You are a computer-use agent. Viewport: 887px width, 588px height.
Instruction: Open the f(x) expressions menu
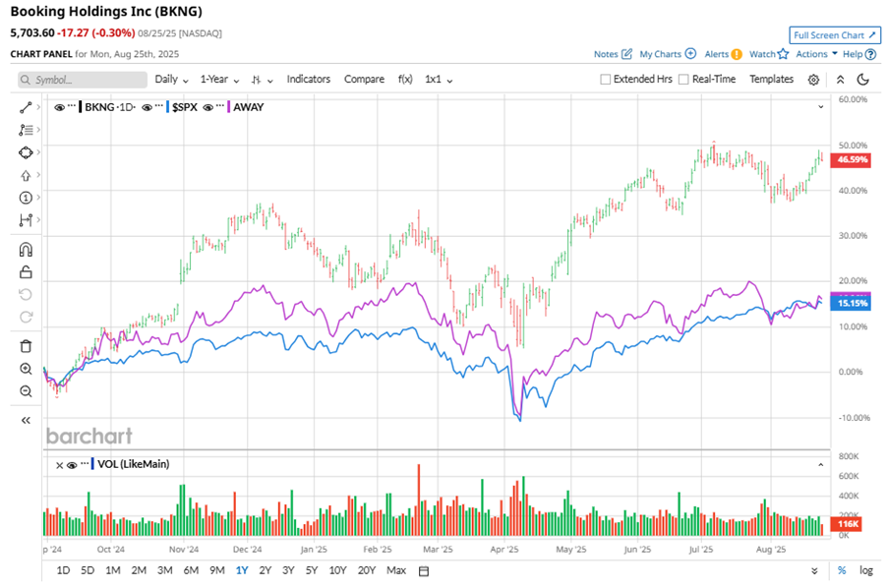pos(405,79)
